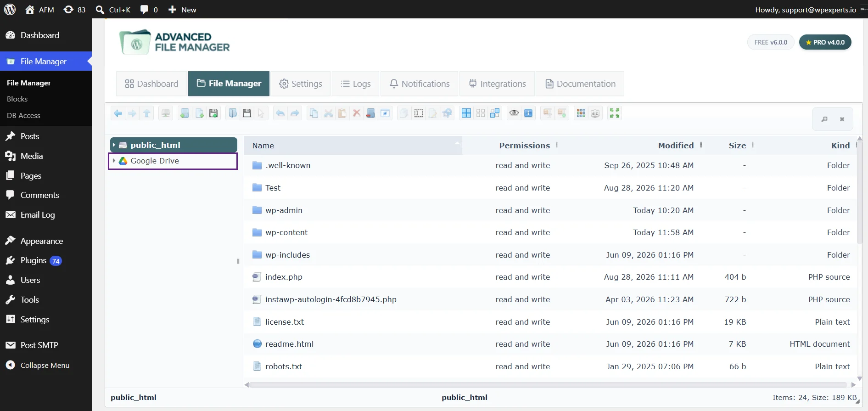868x411 pixels.
Task: Enter fullscreen with green arrows icon
Action: (615, 113)
